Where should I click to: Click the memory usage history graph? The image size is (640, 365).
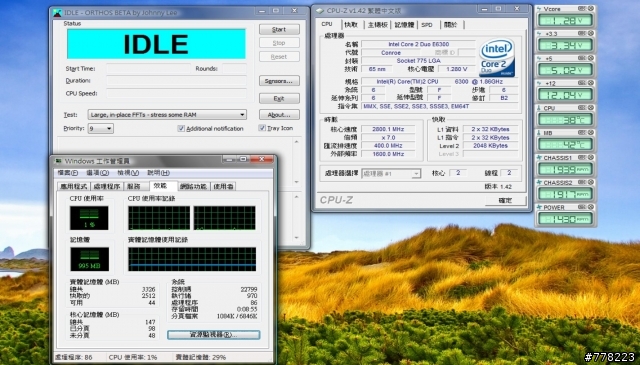coord(192,259)
